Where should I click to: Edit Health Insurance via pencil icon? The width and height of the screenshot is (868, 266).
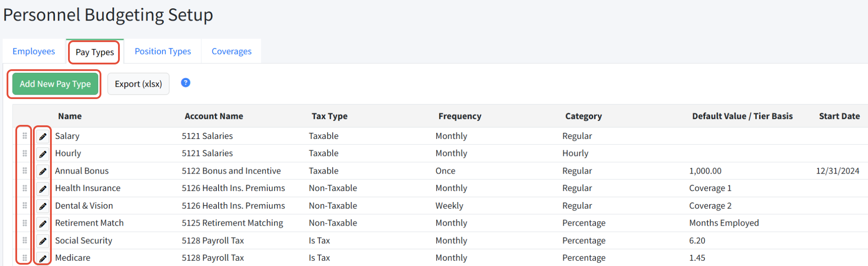[x=43, y=189]
